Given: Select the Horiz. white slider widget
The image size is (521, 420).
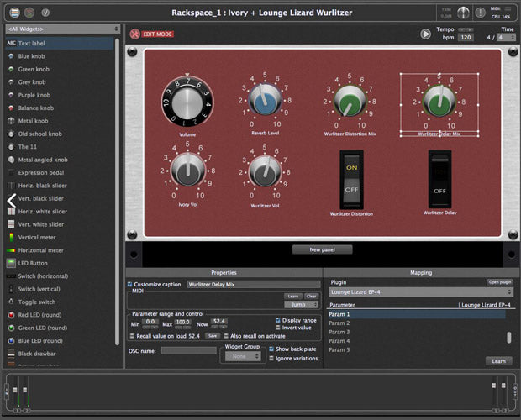Looking at the screenshot, I should [60, 212].
